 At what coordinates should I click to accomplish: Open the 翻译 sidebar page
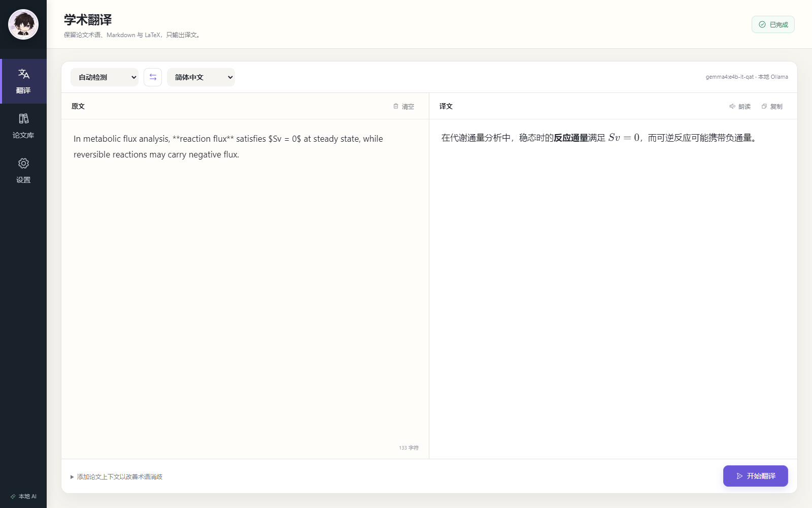[23, 81]
